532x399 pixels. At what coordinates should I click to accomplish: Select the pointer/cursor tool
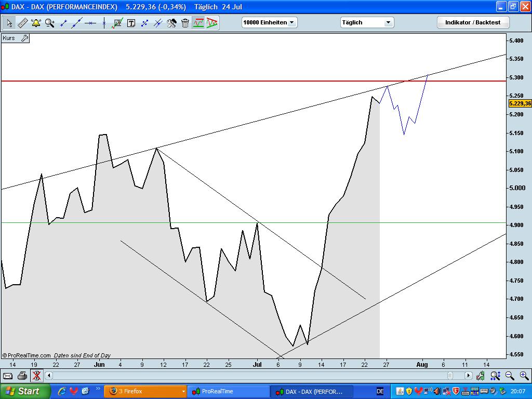pos(9,23)
